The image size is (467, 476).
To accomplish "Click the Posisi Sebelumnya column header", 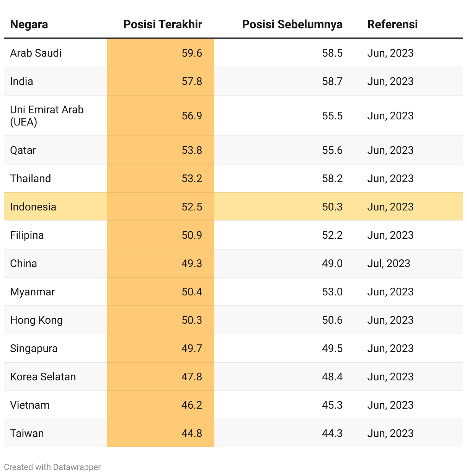I will click(292, 24).
